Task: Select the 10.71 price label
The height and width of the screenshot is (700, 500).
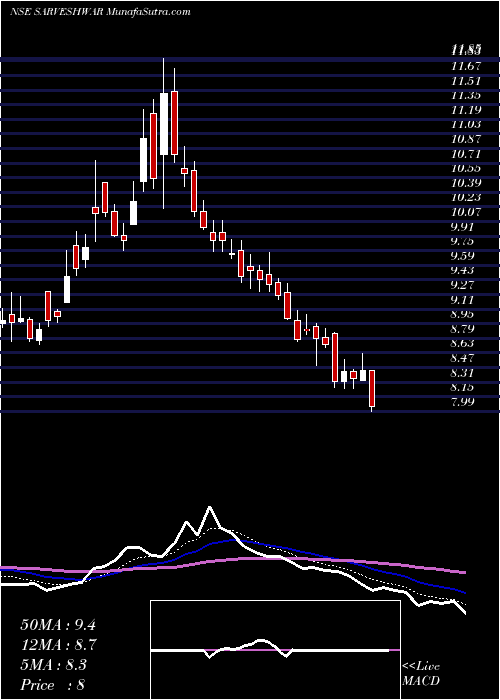Action: pyautogui.click(x=466, y=154)
